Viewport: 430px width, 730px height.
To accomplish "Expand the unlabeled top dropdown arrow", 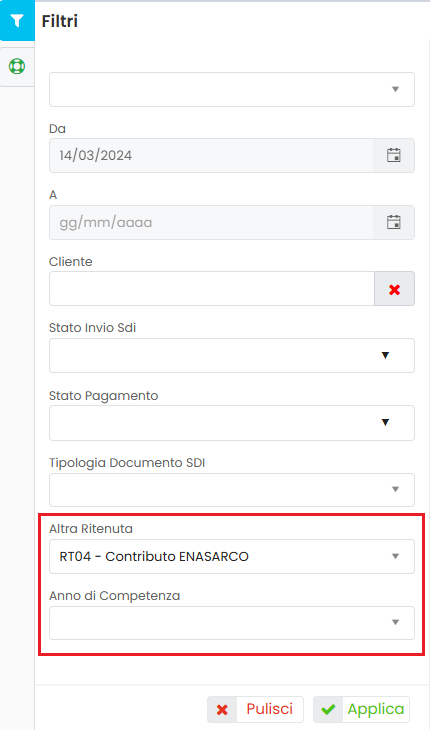I will pyautogui.click(x=395, y=89).
